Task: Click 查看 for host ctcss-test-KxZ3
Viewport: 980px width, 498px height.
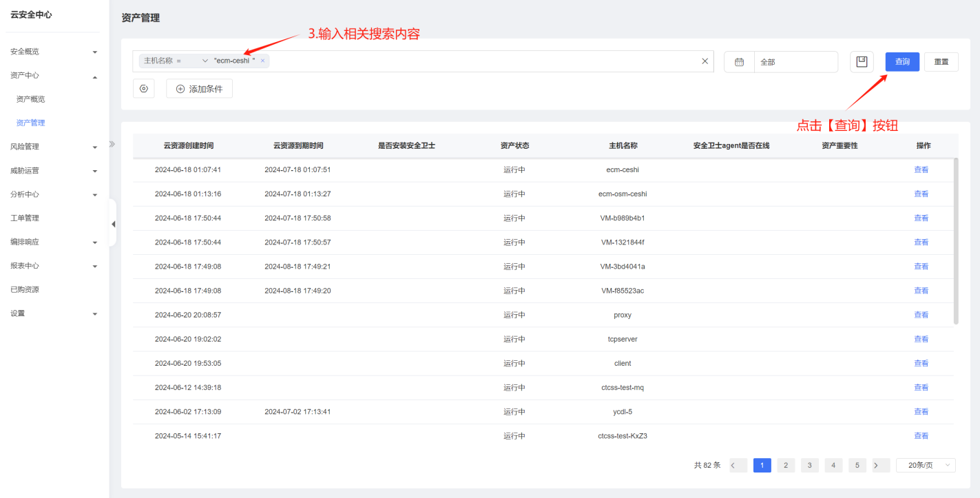Action: [921, 435]
